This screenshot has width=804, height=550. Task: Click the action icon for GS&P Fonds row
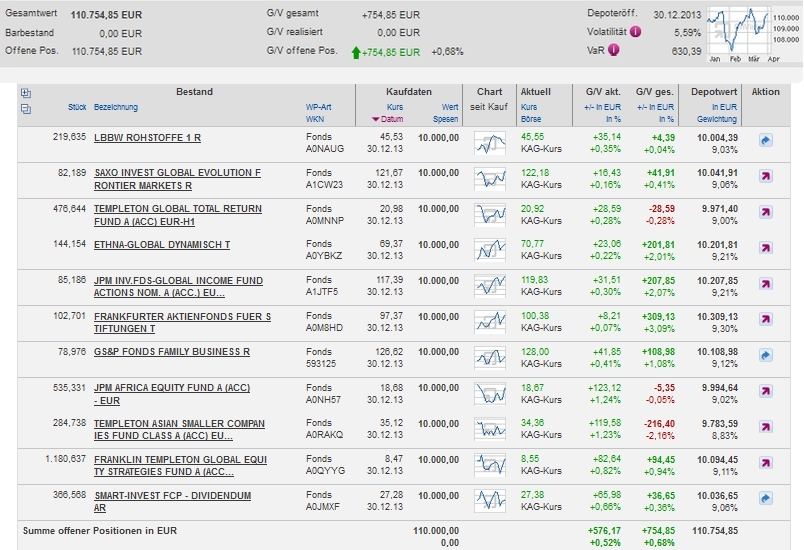coord(765,354)
